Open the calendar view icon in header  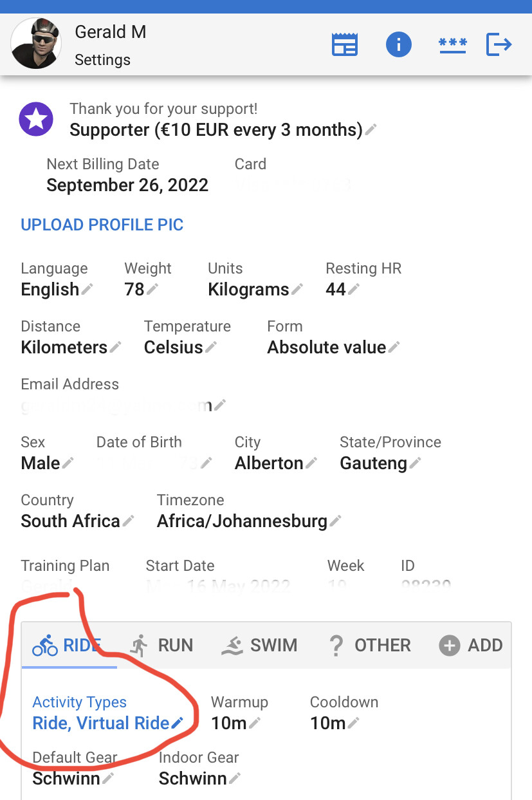(x=344, y=45)
